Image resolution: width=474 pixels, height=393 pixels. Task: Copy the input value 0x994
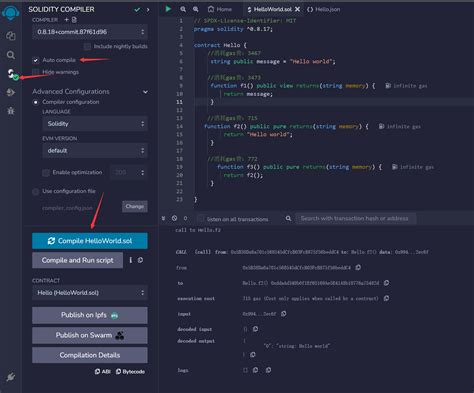[284, 314]
